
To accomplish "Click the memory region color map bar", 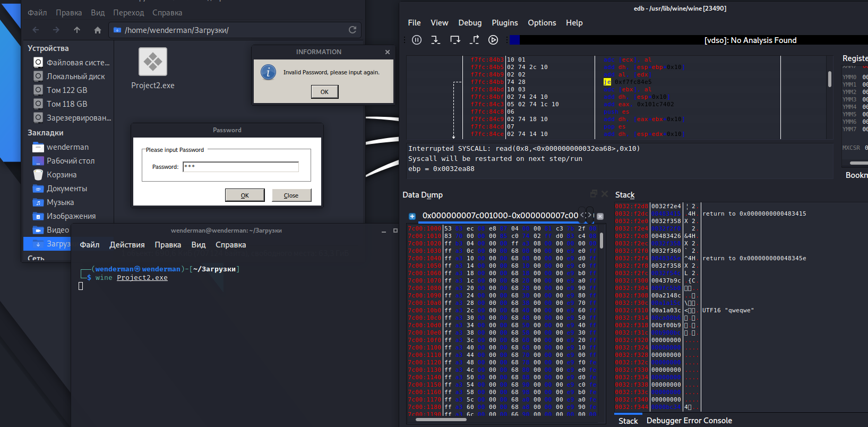I will pos(687,40).
